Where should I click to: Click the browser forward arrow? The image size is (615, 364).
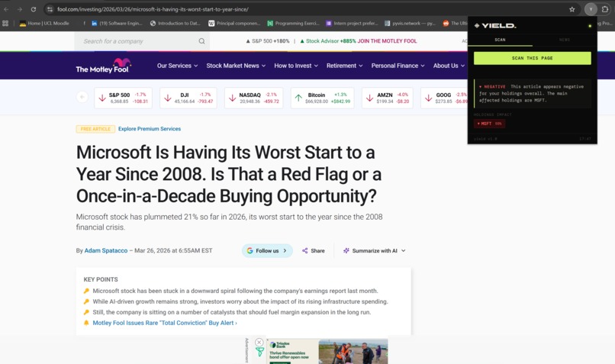pos(20,9)
